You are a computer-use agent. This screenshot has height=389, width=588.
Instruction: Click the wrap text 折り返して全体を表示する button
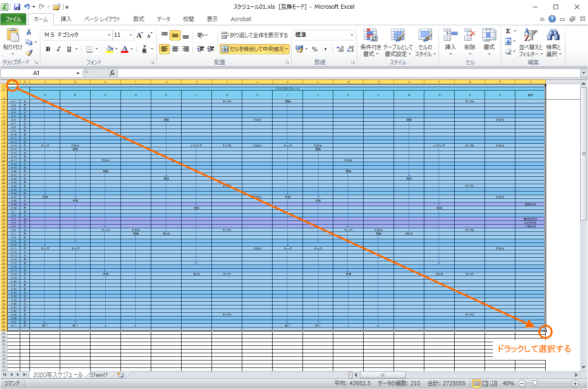(x=254, y=35)
